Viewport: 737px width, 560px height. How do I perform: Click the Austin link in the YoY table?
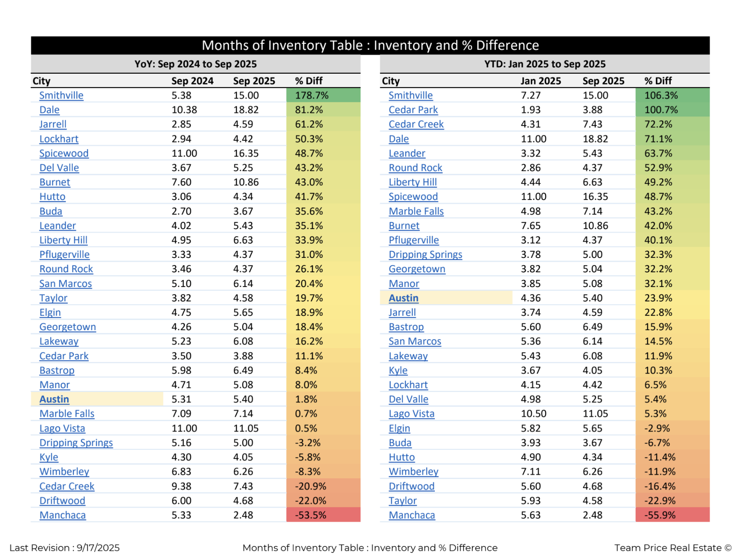(x=54, y=399)
